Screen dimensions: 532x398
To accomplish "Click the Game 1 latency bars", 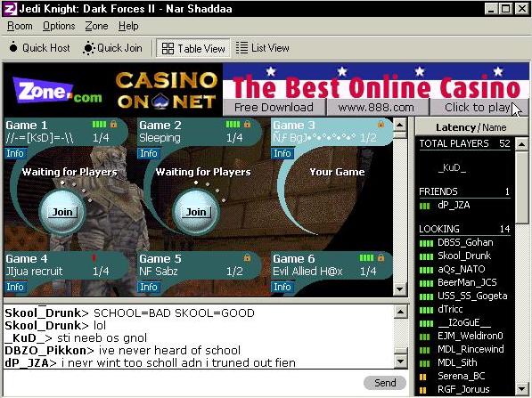I will point(99,125).
